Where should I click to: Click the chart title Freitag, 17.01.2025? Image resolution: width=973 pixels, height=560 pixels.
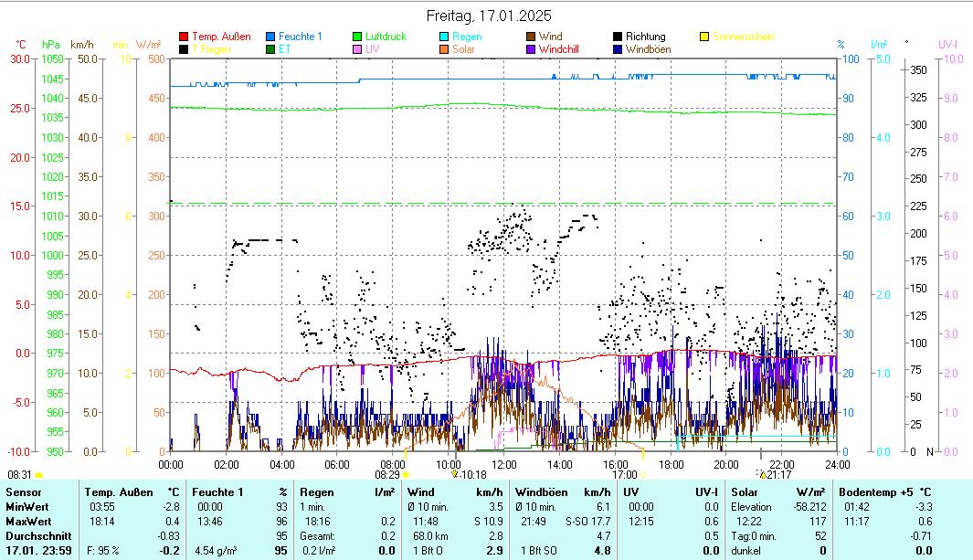point(489,16)
